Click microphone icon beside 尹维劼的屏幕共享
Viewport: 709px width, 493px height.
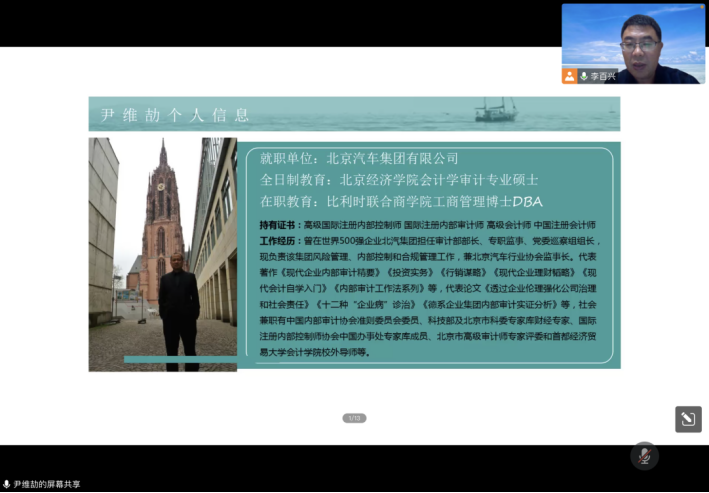point(6,485)
